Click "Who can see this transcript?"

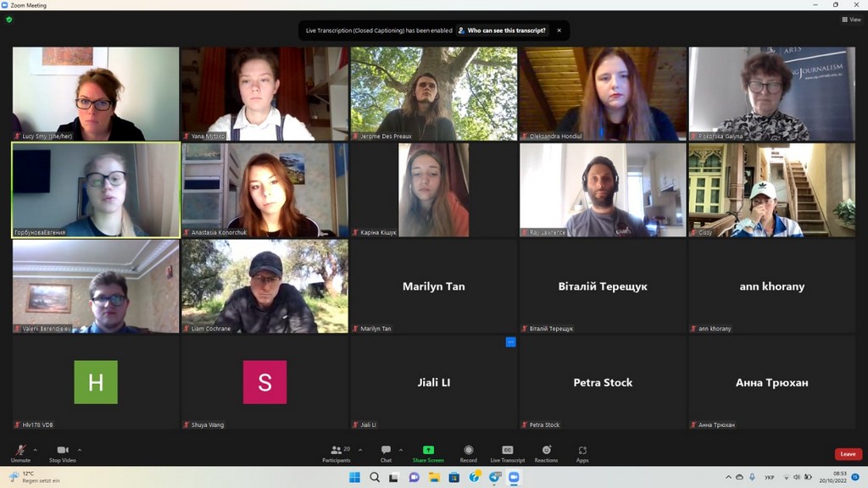click(502, 30)
